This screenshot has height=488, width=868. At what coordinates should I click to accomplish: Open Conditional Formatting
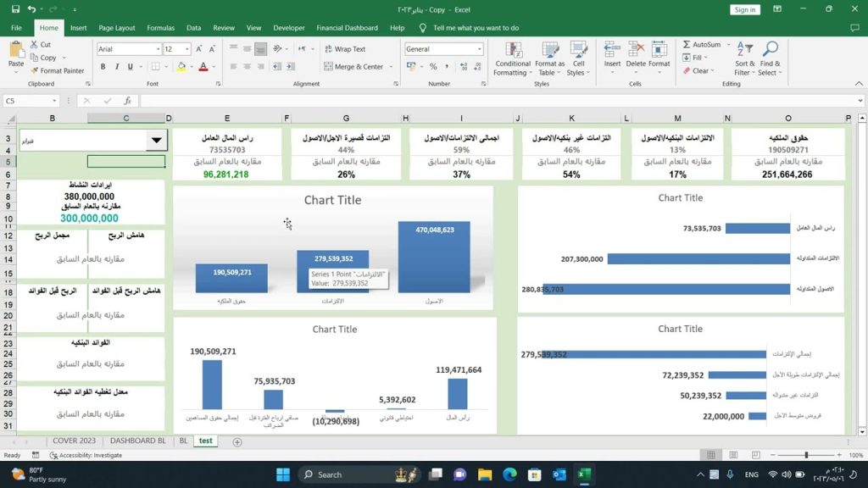513,58
